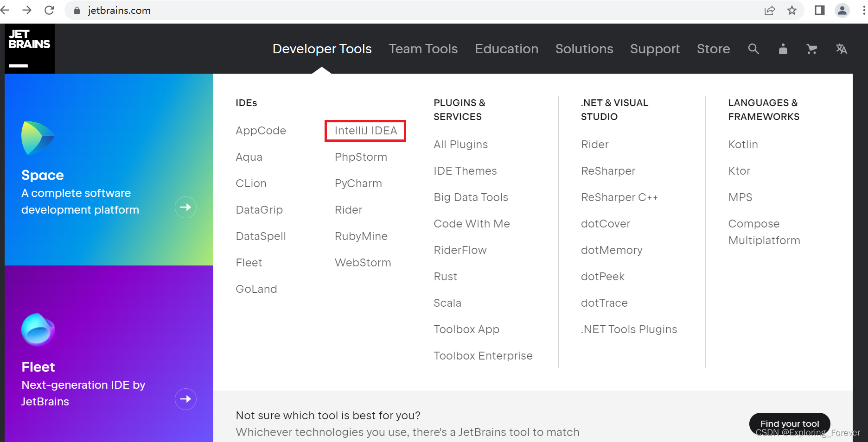Screen dimensions: 868x442
Task: Select IntelliJ IDEA from IDEs
Action: pos(366,131)
